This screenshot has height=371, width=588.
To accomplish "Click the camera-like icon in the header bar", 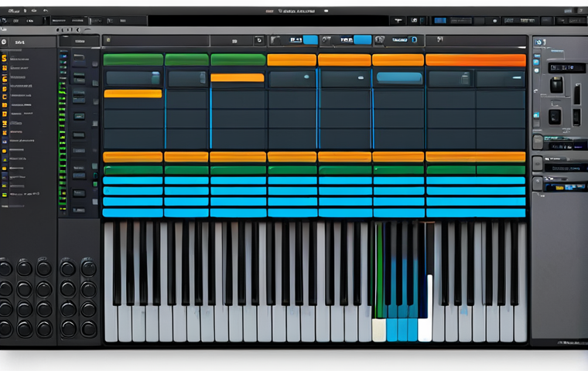I will point(380,39).
